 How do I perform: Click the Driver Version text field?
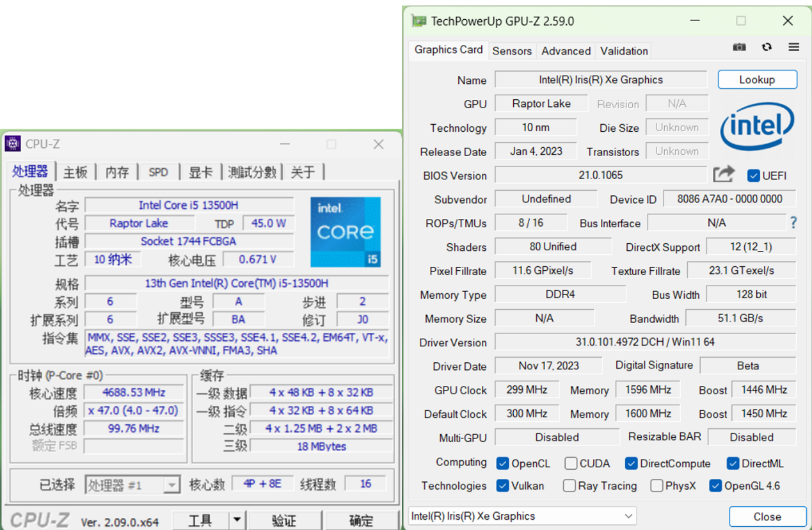(645, 342)
